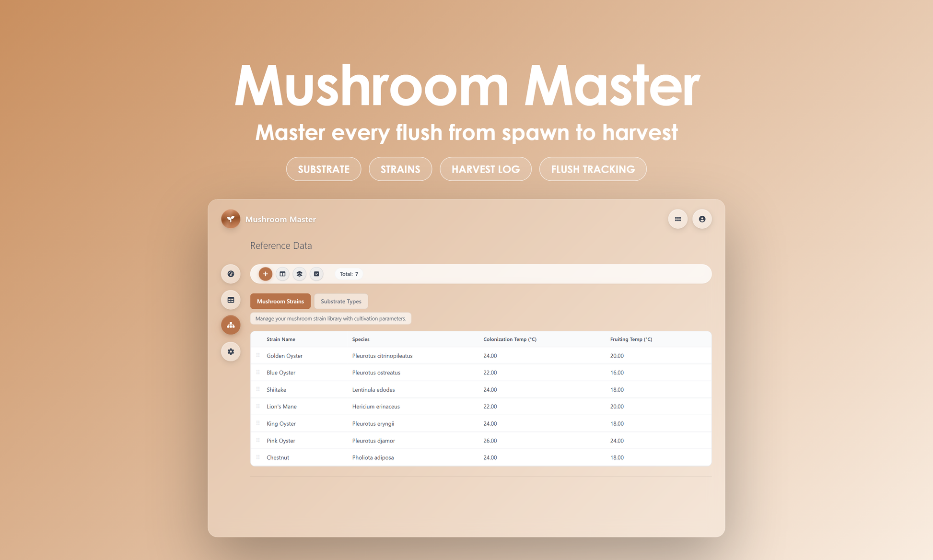This screenshot has height=560, width=933.
Task: Sort by the Species column header
Action: point(361,339)
